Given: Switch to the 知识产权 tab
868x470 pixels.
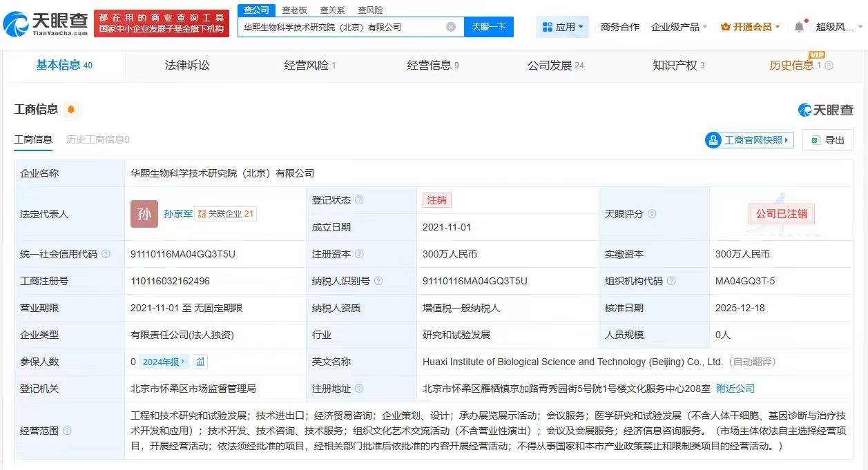Looking at the screenshot, I should (678, 66).
